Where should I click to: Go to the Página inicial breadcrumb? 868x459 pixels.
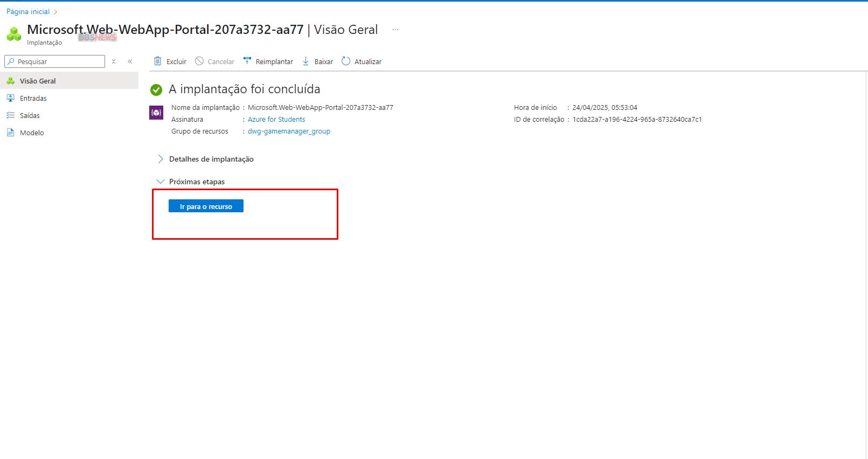click(x=28, y=11)
